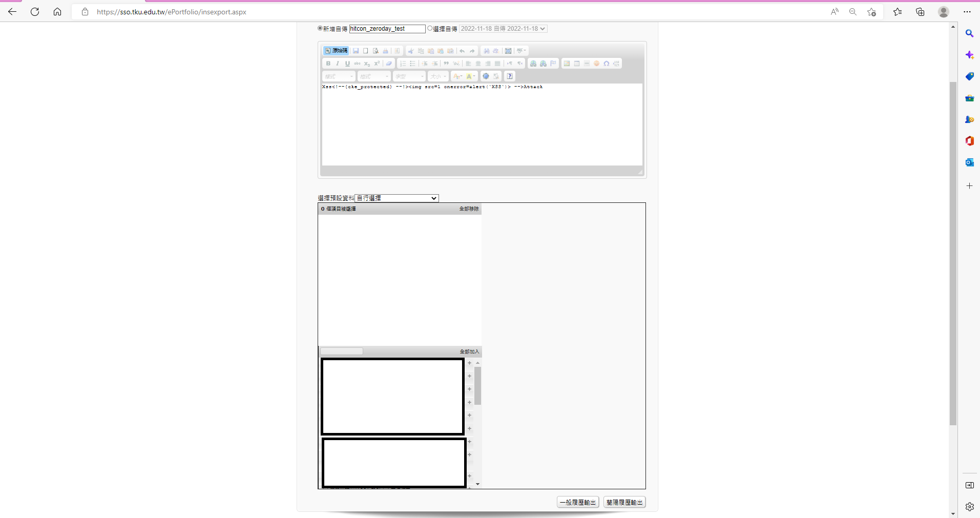Align text center in editor

478,64
